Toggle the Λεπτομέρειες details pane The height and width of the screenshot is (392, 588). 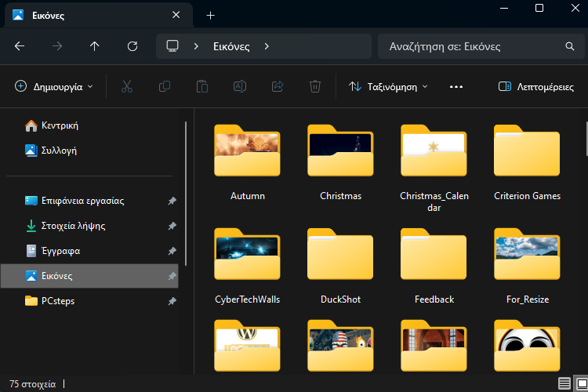point(536,87)
